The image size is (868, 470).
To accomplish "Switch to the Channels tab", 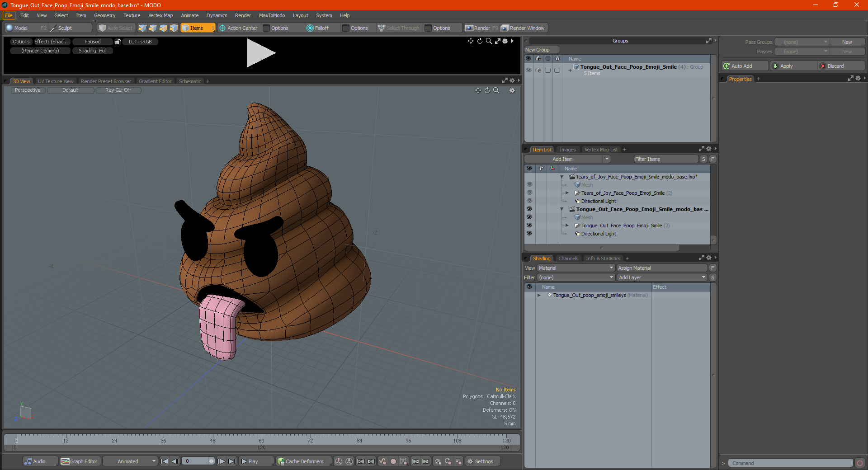I will coord(568,258).
